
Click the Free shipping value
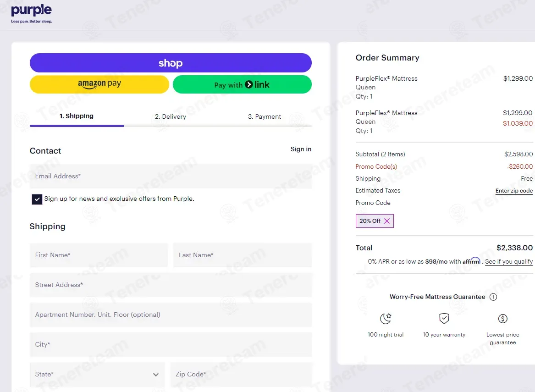pos(527,178)
